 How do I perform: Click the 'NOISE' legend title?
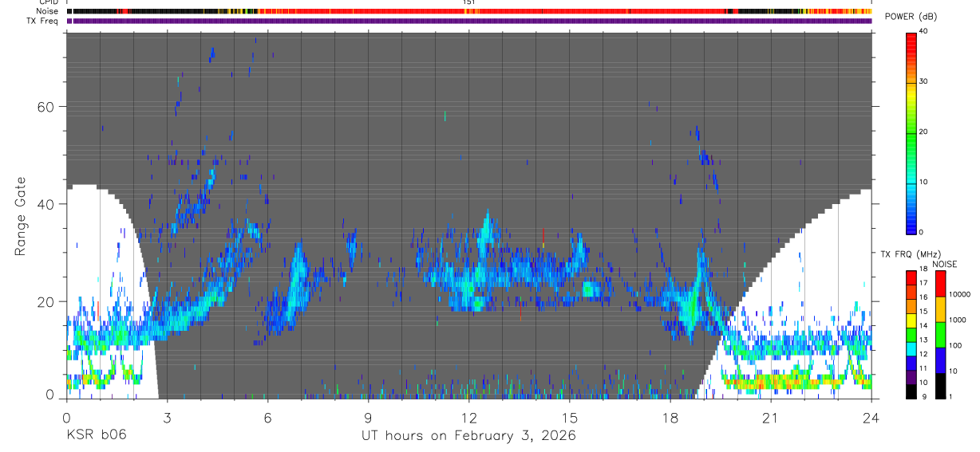coord(944,264)
